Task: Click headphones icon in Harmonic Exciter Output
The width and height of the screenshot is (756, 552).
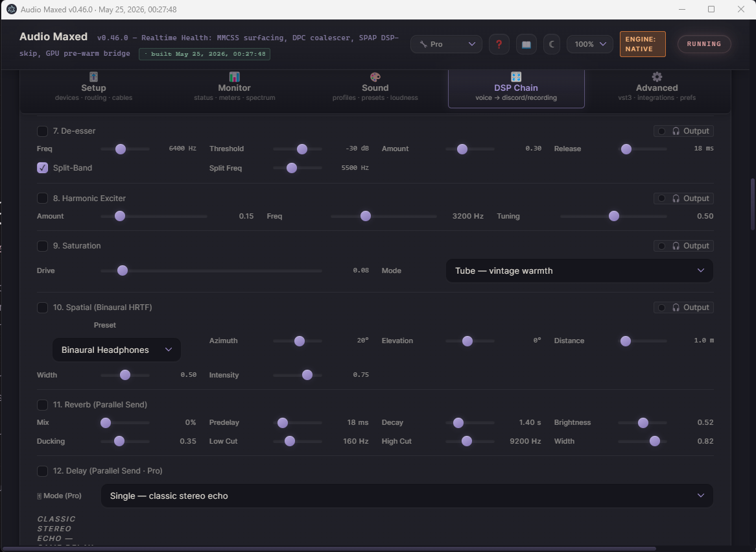Action: 676,198
